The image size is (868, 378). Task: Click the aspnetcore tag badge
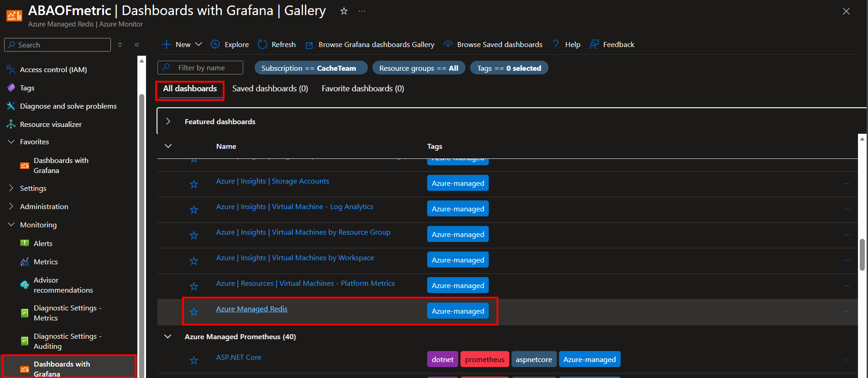click(x=534, y=359)
